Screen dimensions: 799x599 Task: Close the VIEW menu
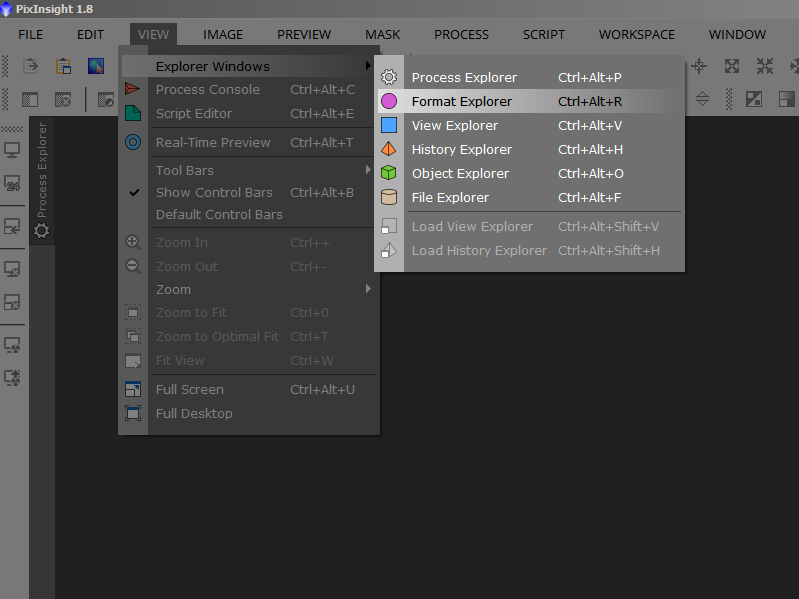[x=153, y=35]
